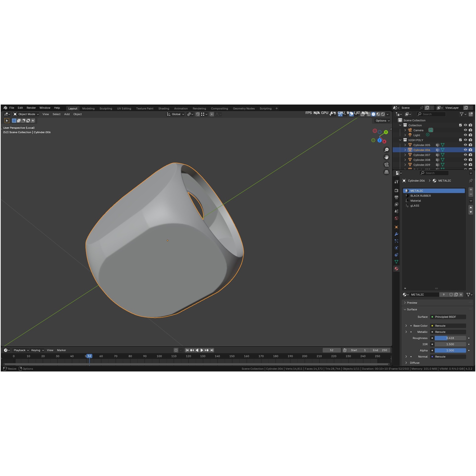Image resolution: width=476 pixels, height=476 pixels.
Task: Expand the Cylinder.005 tree item
Action: pos(405,145)
